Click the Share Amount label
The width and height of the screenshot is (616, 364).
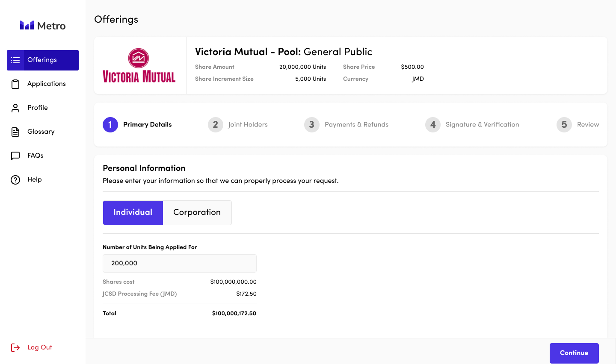(x=215, y=67)
